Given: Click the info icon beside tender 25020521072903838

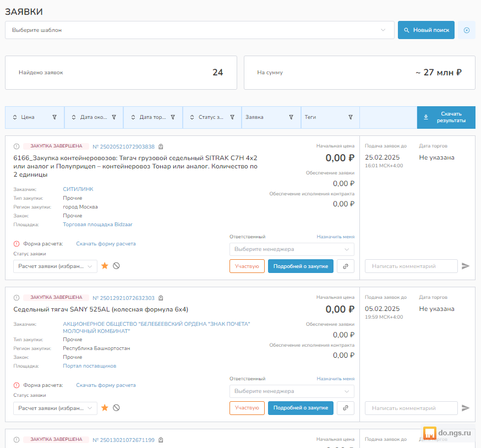Looking at the screenshot, I should pyautogui.click(x=17, y=146).
